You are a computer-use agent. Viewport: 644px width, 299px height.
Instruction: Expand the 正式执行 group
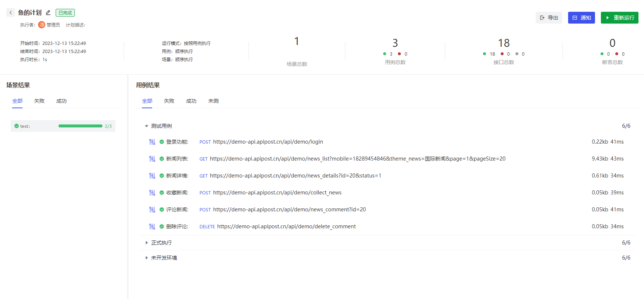coord(147,243)
